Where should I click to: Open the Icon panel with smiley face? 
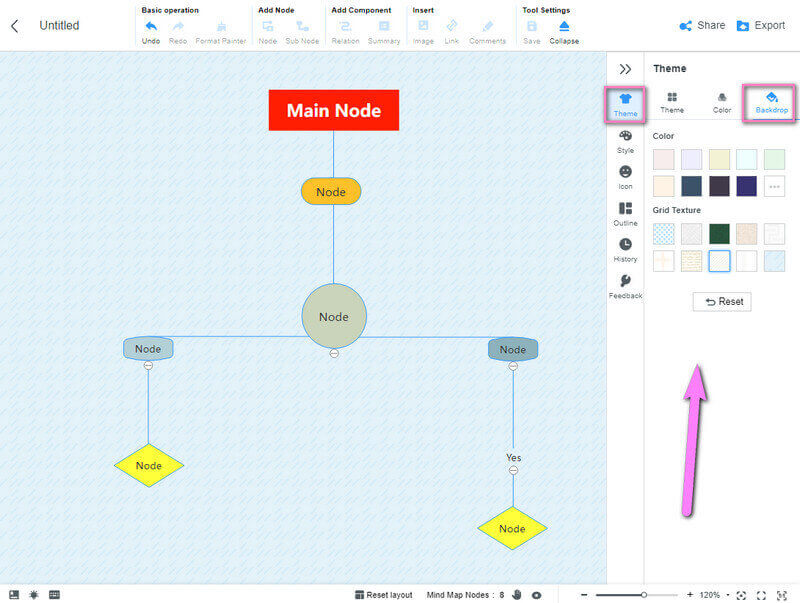(625, 172)
